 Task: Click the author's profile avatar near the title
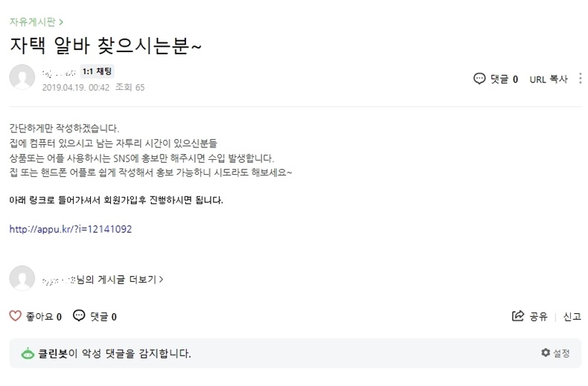pyautogui.click(x=22, y=79)
